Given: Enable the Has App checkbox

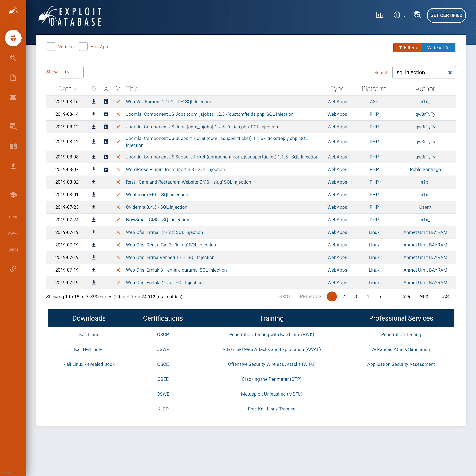Looking at the screenshot, I should 83,47.
